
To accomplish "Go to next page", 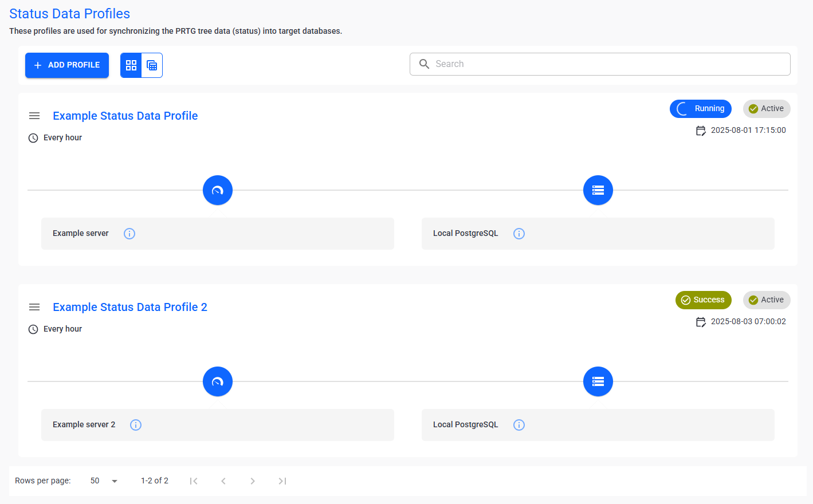I will (x=253, y=481).
